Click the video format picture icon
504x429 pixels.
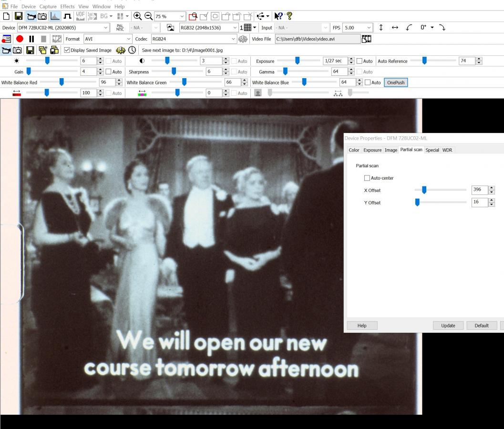[171, 28]
